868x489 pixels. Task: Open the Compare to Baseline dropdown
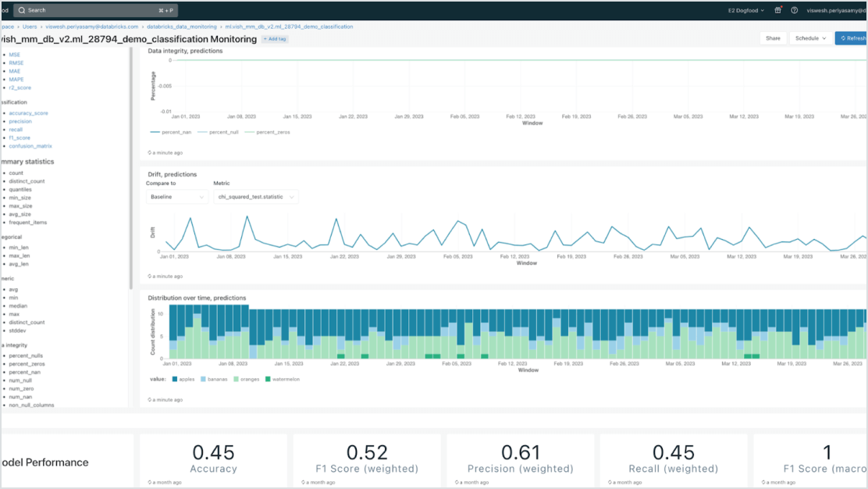coord(176,197)
